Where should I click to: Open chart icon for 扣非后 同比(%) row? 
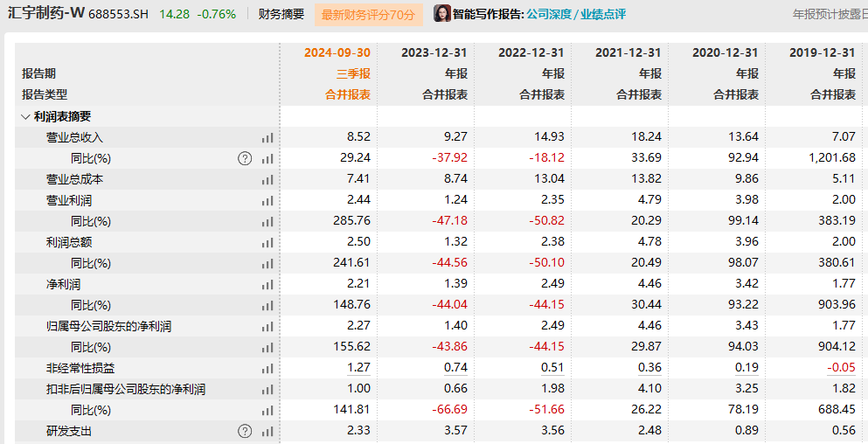267,411
